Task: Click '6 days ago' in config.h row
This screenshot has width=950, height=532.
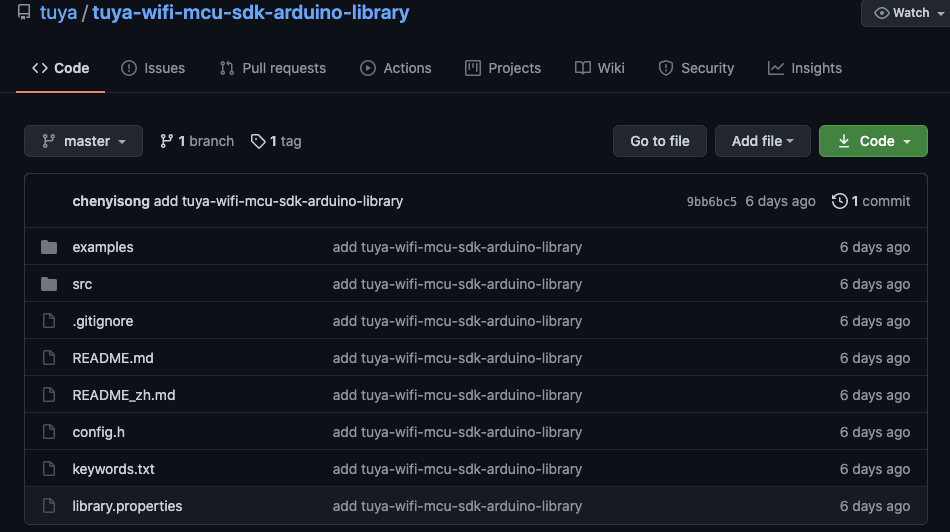Action: point(875,432)
